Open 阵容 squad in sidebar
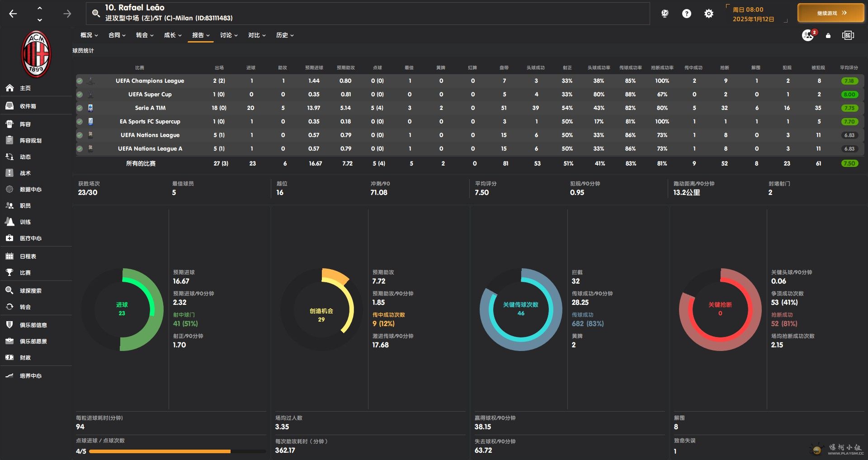868x460 pixels. pos(36,124)
